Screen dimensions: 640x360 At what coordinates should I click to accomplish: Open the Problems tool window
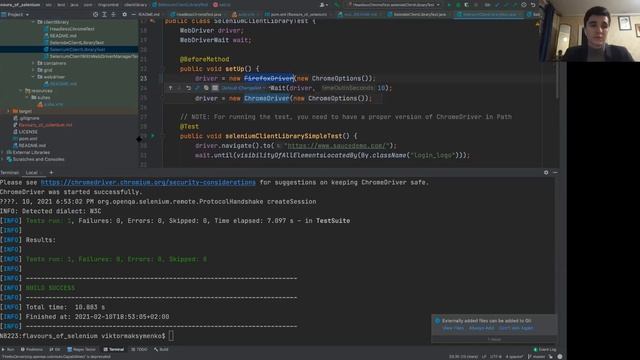pos(32,349)
